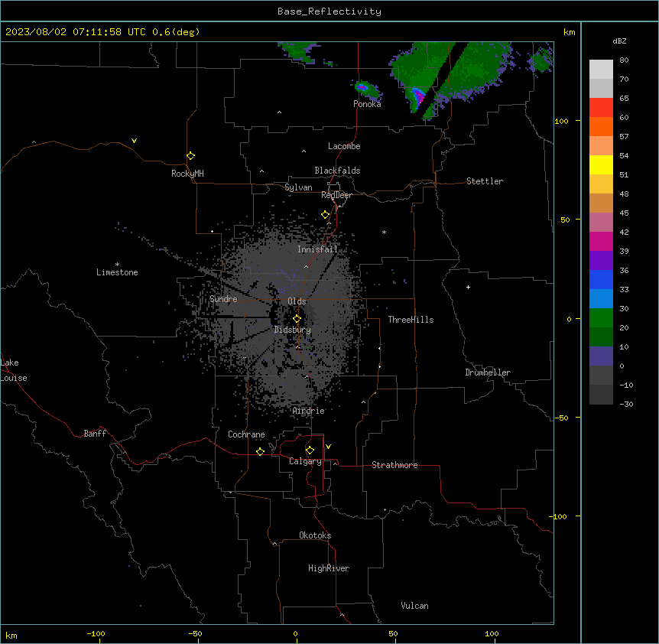Click the blue 36 dBZ legend swatch
Viewport: 659px width, 644px height.
click(x=601, y=279)
